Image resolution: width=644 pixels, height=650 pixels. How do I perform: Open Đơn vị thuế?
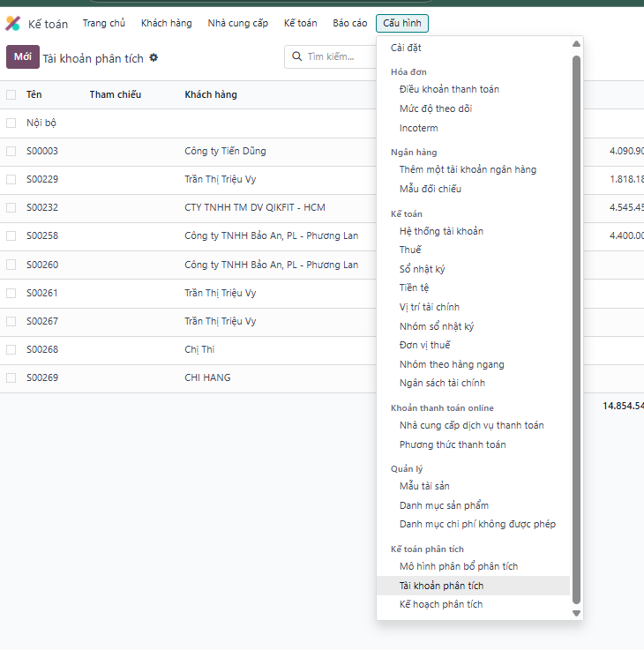424,346
